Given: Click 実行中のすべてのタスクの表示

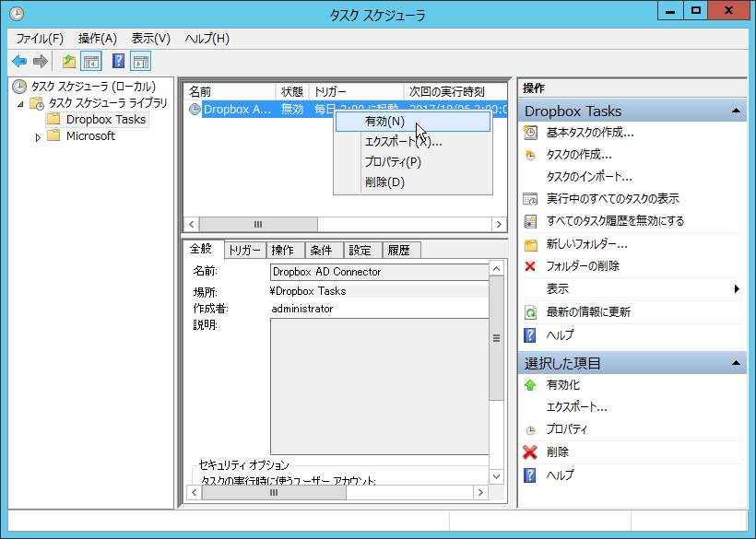Looking at the screenshot, I should pos(612,198).
